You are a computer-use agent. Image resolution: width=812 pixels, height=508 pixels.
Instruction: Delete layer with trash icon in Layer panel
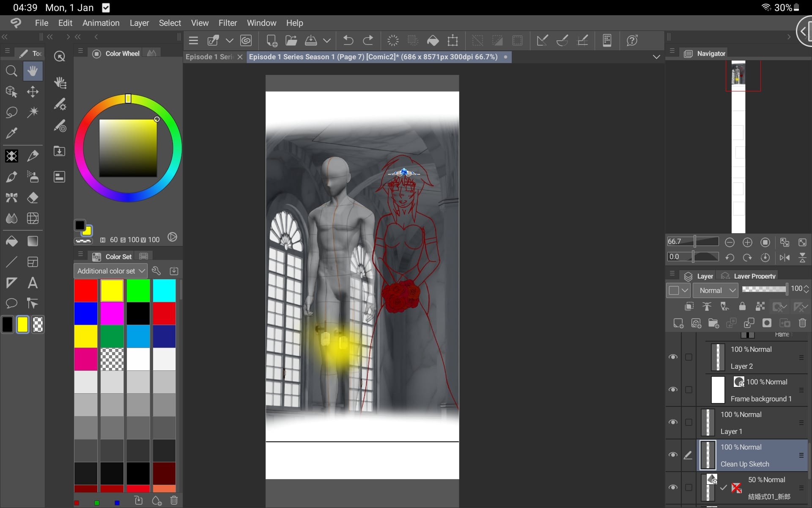point(802,323)
